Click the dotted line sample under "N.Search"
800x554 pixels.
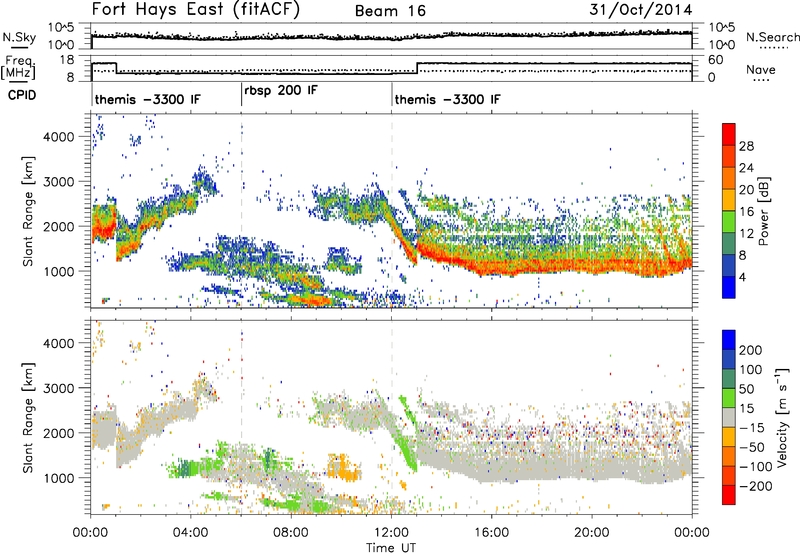pos(773,48)
